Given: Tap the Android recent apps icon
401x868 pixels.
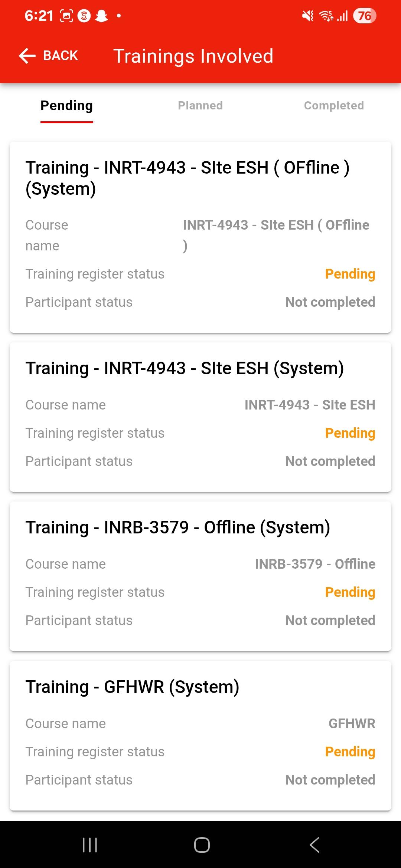Looking at the screenshot, I should click(90, 845).
